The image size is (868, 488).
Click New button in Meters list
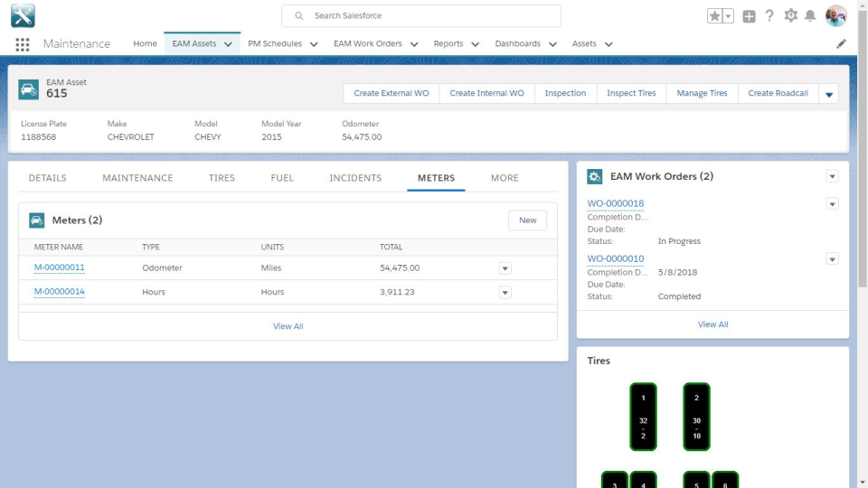coord(527,221)
